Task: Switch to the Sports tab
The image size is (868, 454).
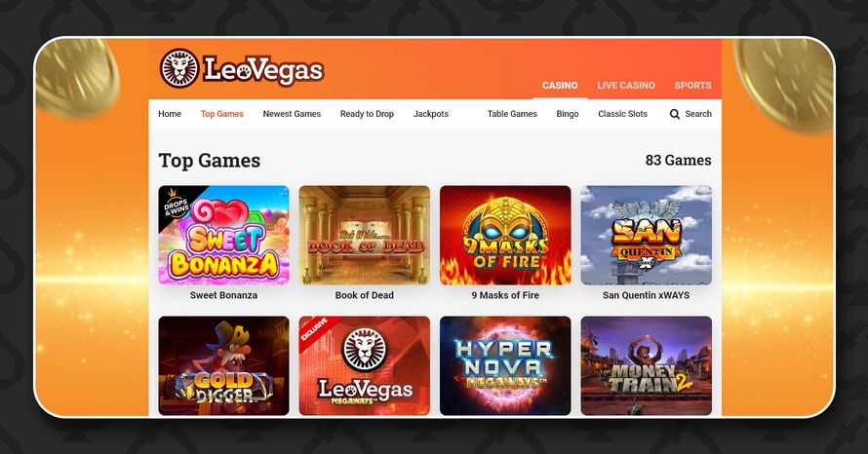Action: point(693,86)
